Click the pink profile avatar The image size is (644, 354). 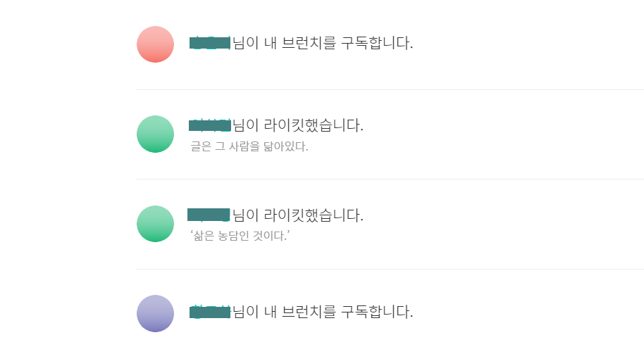click(x=155, y=44)
